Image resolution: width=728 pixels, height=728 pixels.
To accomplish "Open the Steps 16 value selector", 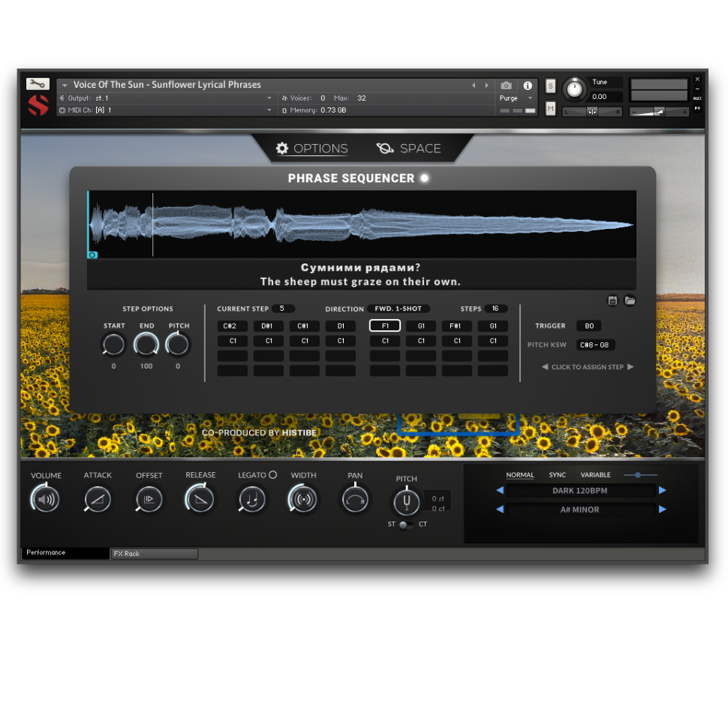I will tap(495, 308).
